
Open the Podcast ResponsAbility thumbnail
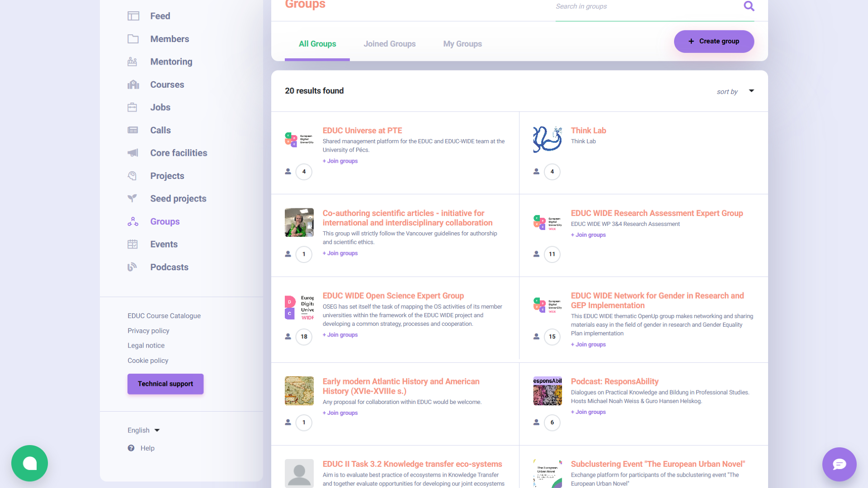pyautogui.click(x=547, y=391)
